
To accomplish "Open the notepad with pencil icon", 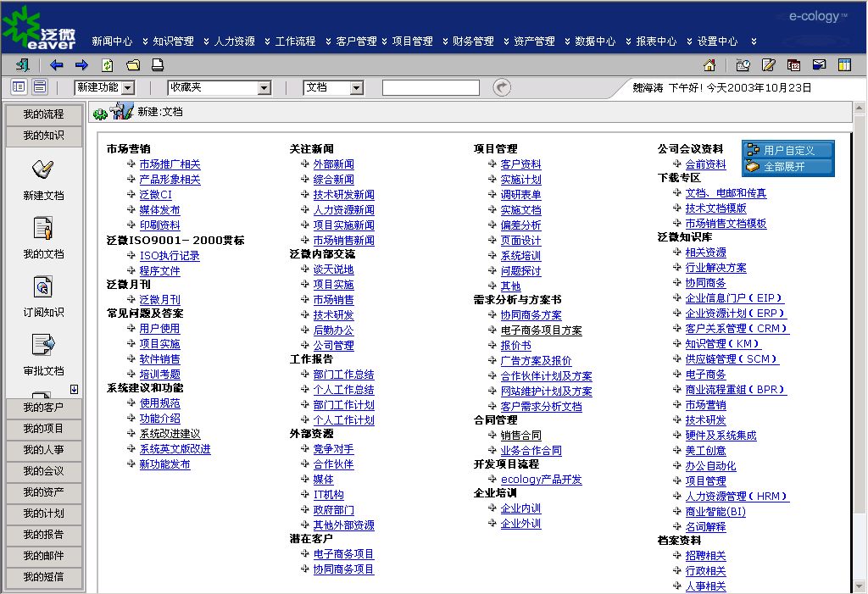I will (x=768, y=65).
